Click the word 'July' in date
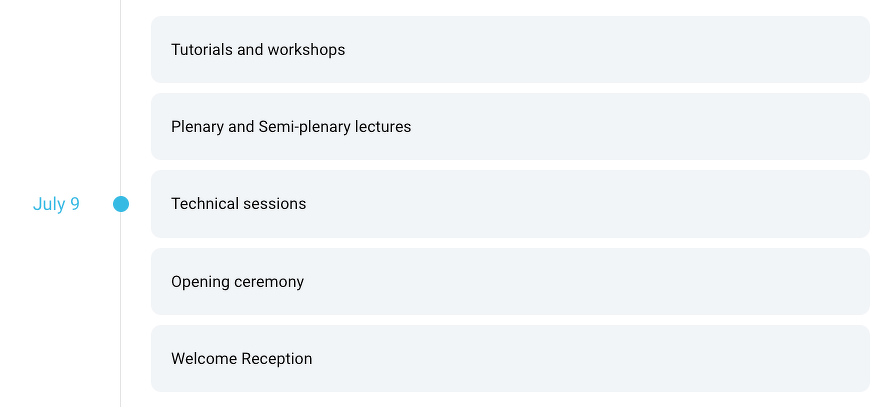This screenshot has width=886, height=407. [x=48, y=204]
